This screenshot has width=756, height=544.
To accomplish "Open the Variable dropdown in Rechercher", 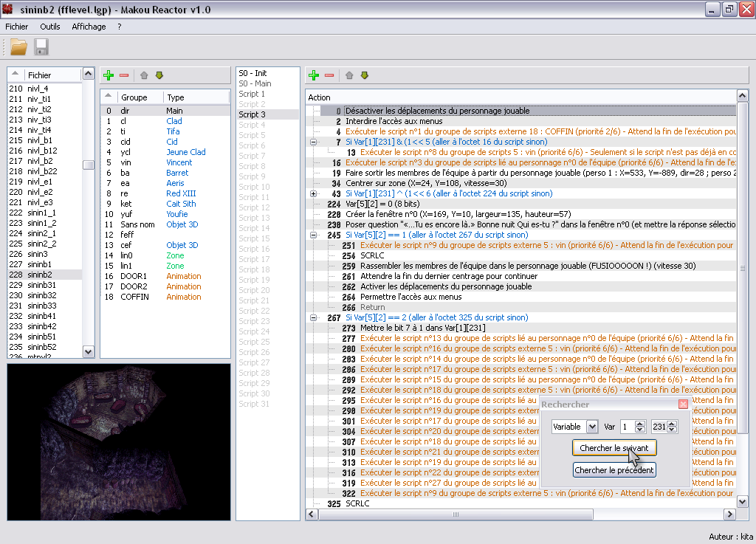I will (593, 427).
